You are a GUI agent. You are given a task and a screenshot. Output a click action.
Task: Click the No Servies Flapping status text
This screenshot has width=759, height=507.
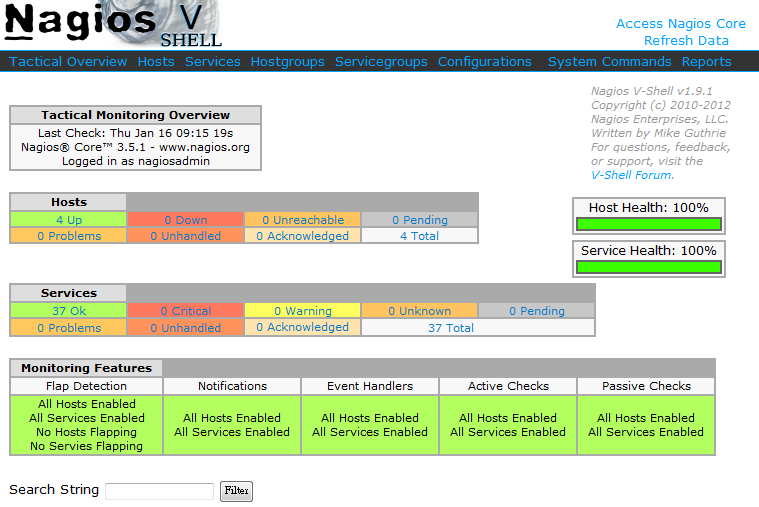pos(86,446)
